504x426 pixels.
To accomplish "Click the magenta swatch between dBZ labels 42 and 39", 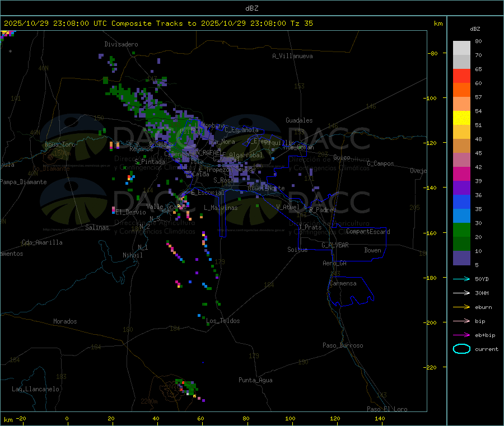I will point(461,174).
